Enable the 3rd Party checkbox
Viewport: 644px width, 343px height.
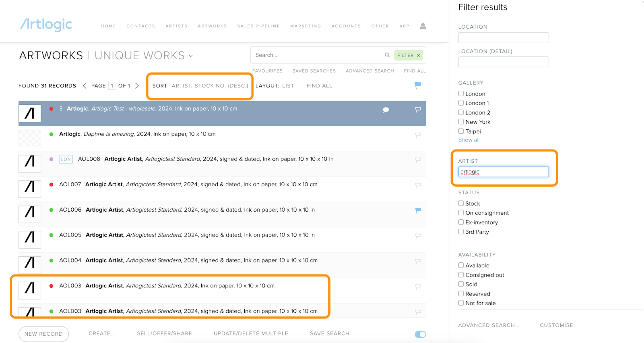click(x=461, y=232)
